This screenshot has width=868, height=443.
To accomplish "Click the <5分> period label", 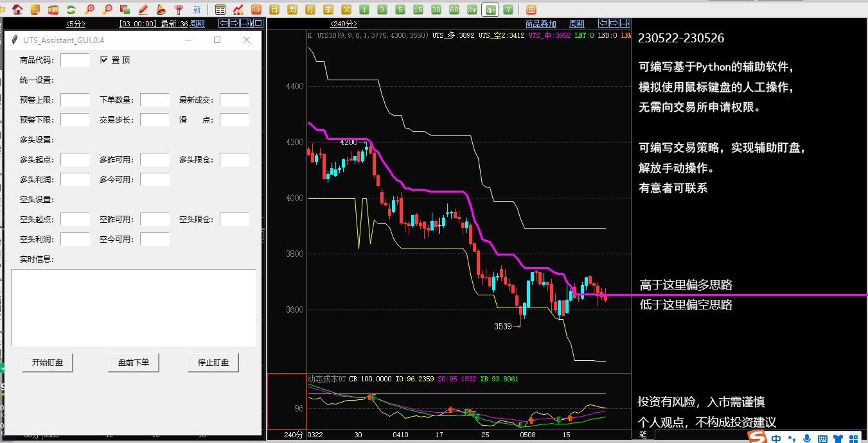I will pyautogui.click(x=75, y=24).
